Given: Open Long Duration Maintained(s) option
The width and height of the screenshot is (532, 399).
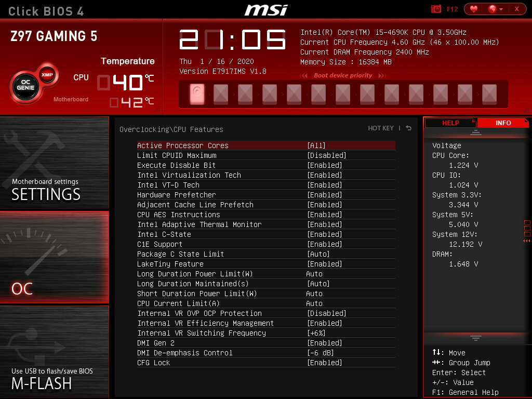Looking at the screenshot, I should 266,284.
